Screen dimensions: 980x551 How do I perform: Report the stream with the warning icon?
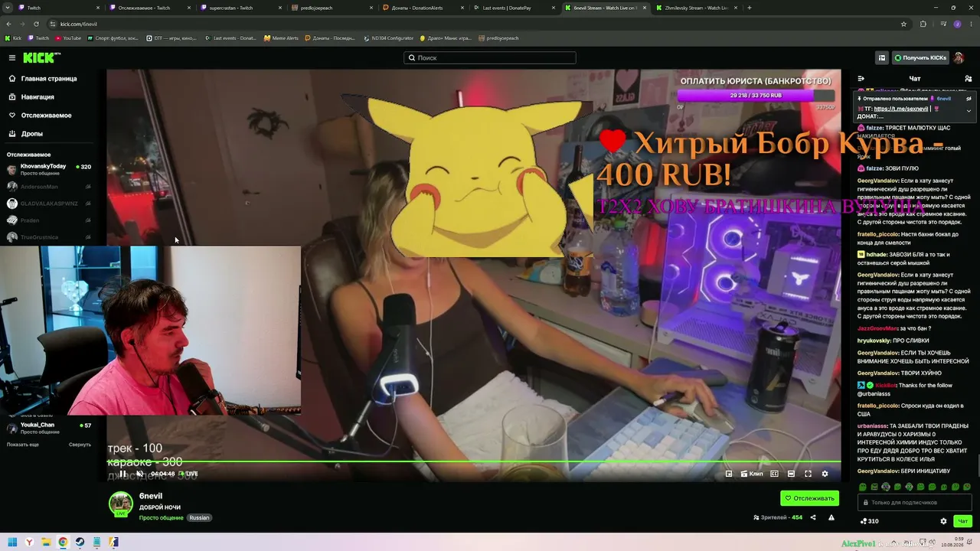tap(831, 517)
